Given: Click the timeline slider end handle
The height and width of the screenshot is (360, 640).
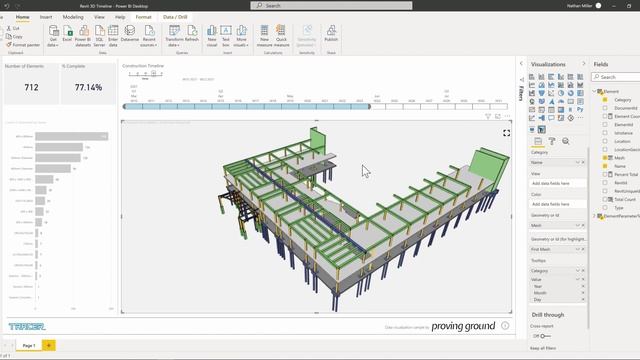Looking at the screenshot, I should click(369, 107).
